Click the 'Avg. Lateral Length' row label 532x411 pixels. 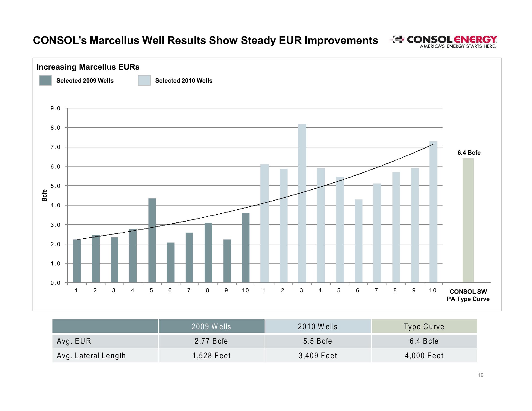(x=91, y=355)
